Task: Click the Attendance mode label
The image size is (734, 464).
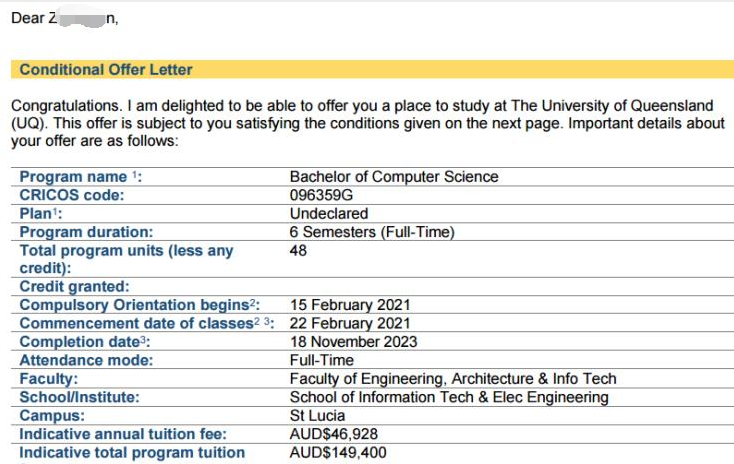Action: 87,360
